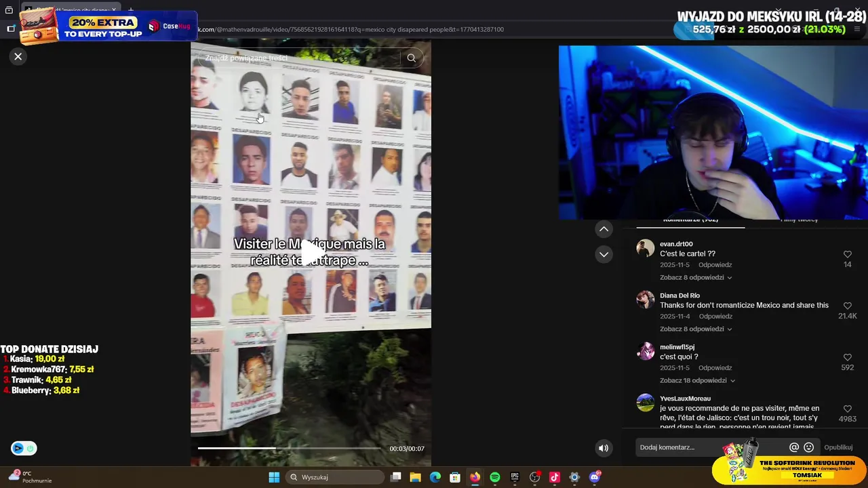Click the @ mention icon in comment box

[x=794, y=447]
